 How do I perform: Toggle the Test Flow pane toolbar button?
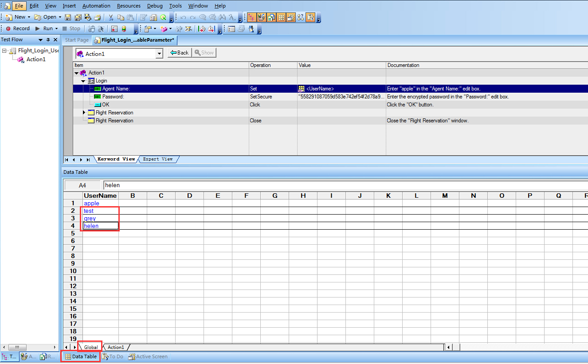click(x=251, y=17)
